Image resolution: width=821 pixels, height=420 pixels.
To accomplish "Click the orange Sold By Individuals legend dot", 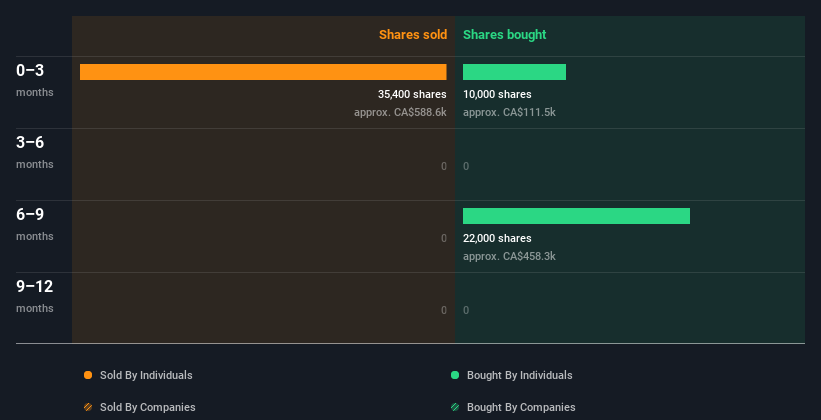I will tap(88, 375).
